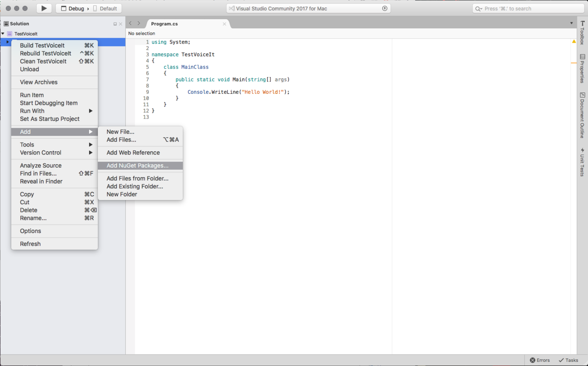Open the Unit Tests side panel
This screenshot has height=366, width=588.
582,162
